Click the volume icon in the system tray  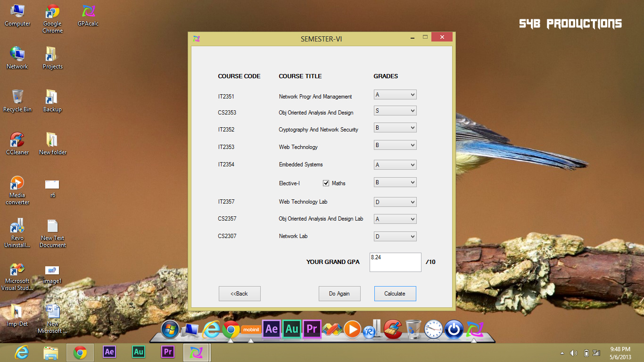click(x=573, y=353)
